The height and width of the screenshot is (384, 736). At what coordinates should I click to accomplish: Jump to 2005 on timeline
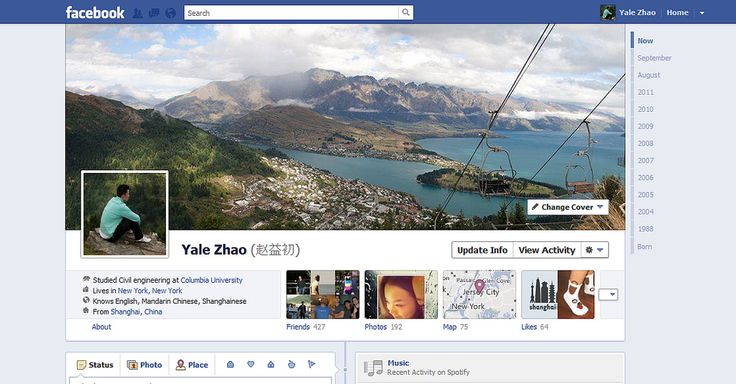pyautogui.click(x=645, y=195)
